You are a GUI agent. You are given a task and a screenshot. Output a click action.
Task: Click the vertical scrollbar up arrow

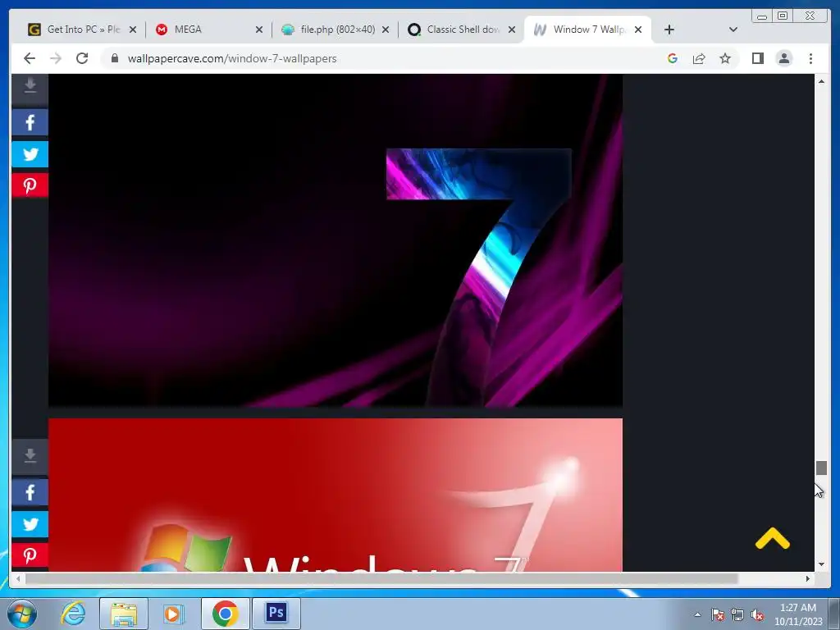point(821,81)
